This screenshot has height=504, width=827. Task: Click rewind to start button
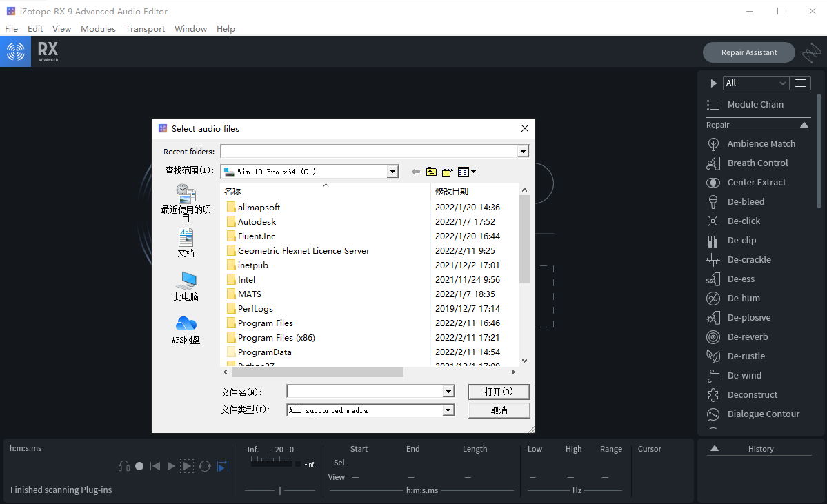[x=155, y=466]
